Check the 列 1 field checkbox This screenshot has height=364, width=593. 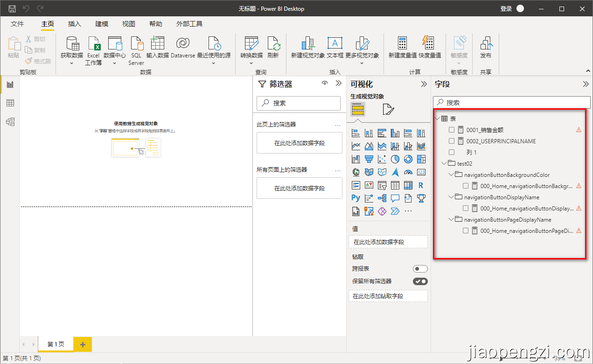[x=451, y=152]
